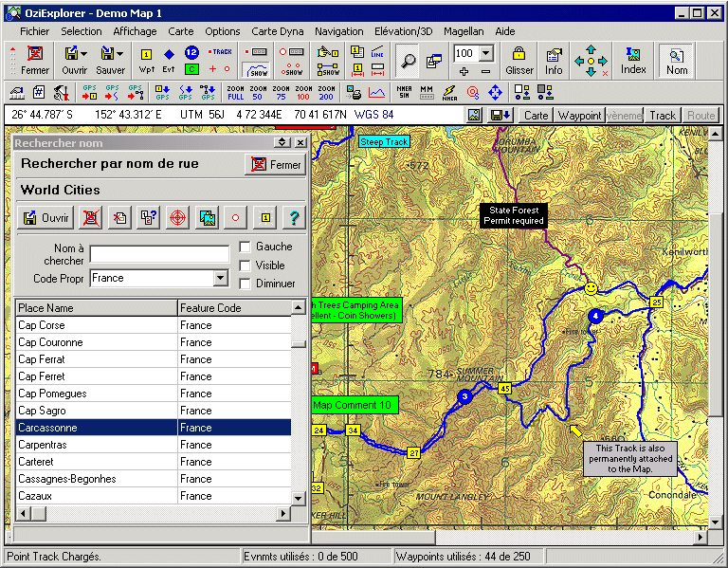Click the yellow waypoint icon in search panel

pos(265,217)
